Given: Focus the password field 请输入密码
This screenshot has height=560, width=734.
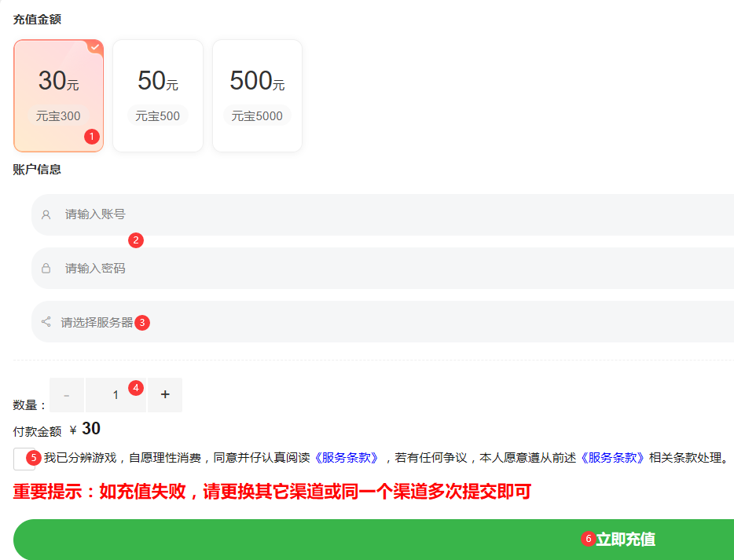Looking at the screenshot, I should tap(383, 268).
